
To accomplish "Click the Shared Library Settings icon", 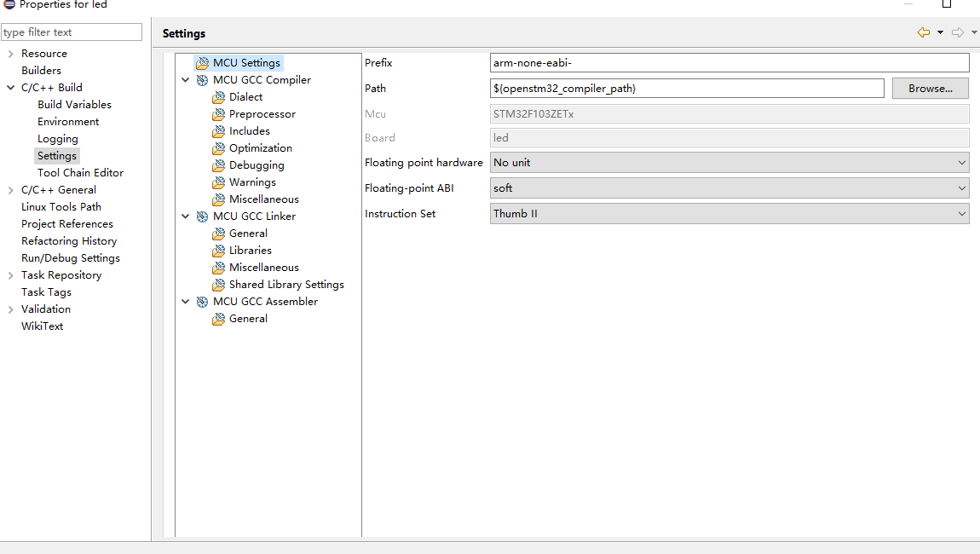I will point(219,285).
